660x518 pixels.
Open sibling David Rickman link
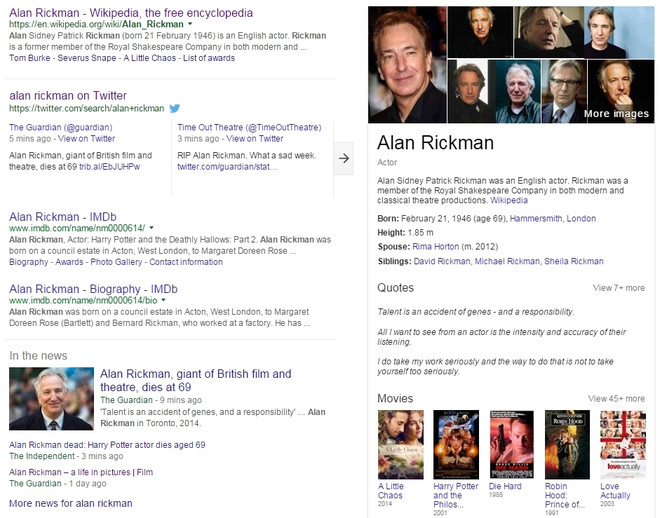click(x=442, y=261)
